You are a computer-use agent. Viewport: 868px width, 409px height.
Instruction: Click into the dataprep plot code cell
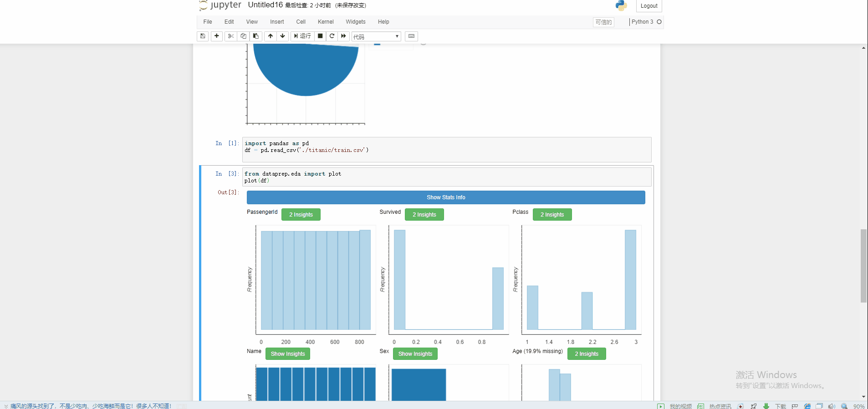pos(447,177)
